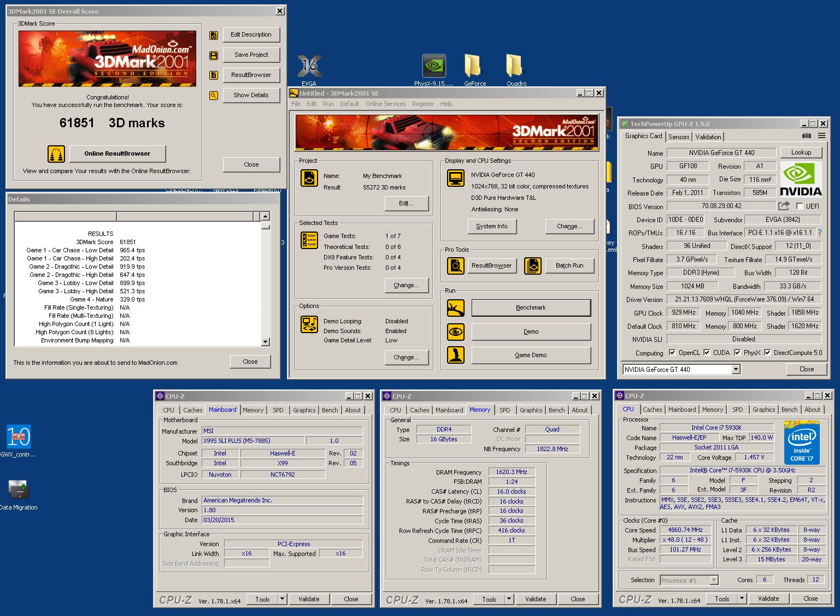Click the Bus Interface question mark
Viewport: 840px width, 616px height.
pyautogui.click(x=819, y=233)
